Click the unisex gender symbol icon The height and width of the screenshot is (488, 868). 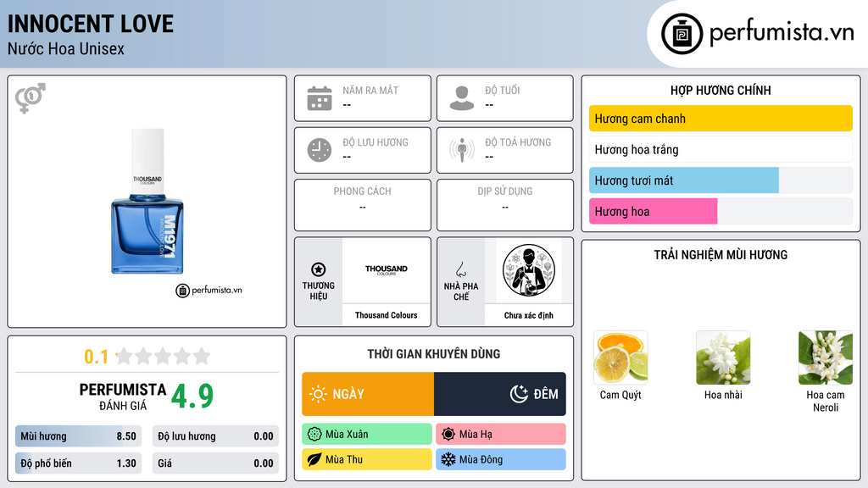(x=31, y=98)
